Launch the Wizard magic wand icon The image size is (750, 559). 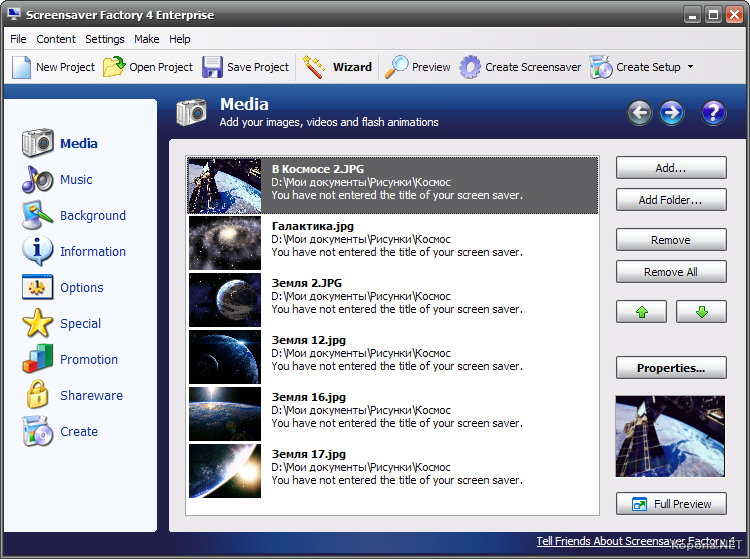[314, 67]
